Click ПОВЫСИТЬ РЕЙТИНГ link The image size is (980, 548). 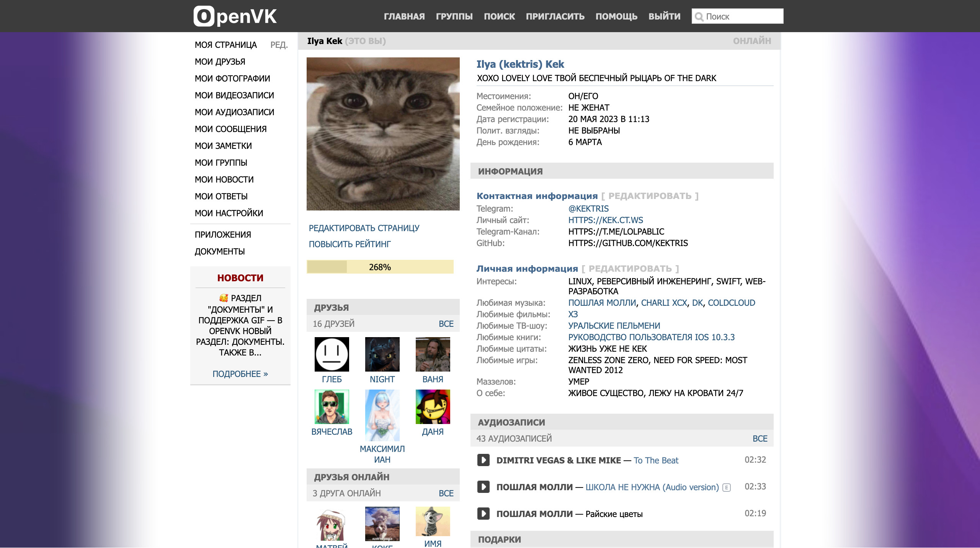click(x=350, y=244)
